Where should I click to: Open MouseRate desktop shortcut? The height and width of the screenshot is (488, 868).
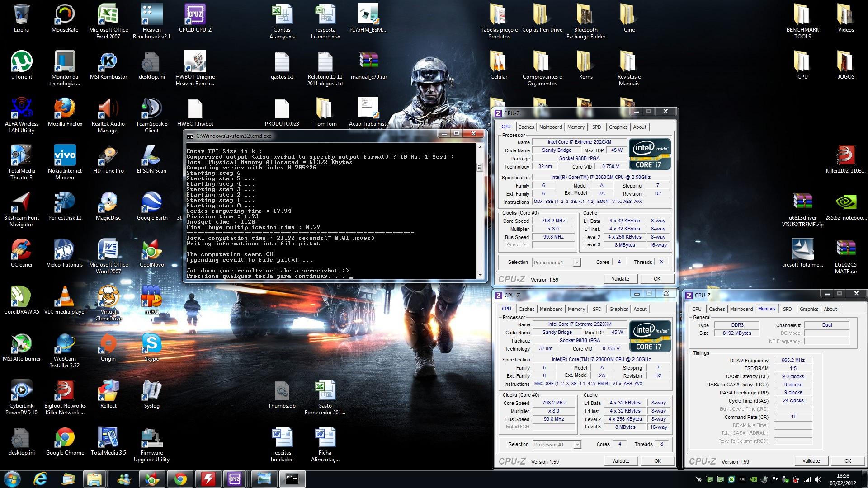[65, 19]
